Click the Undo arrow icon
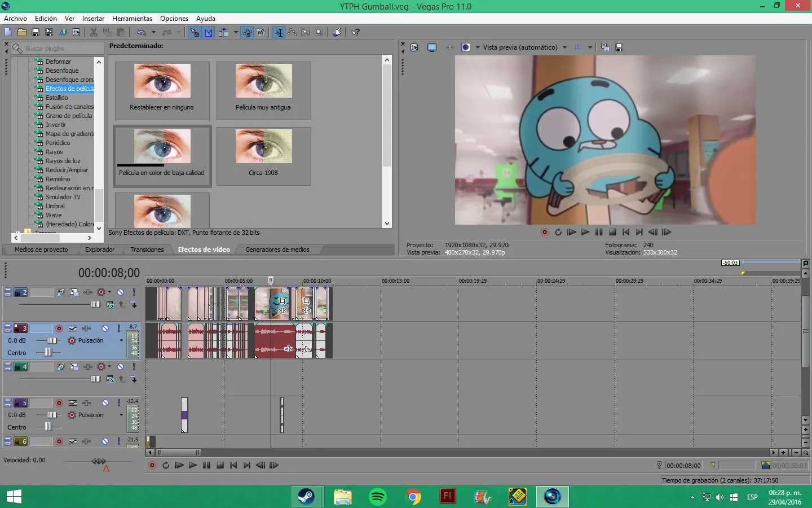Screen dimensions: 812x508 click(142, 32)
